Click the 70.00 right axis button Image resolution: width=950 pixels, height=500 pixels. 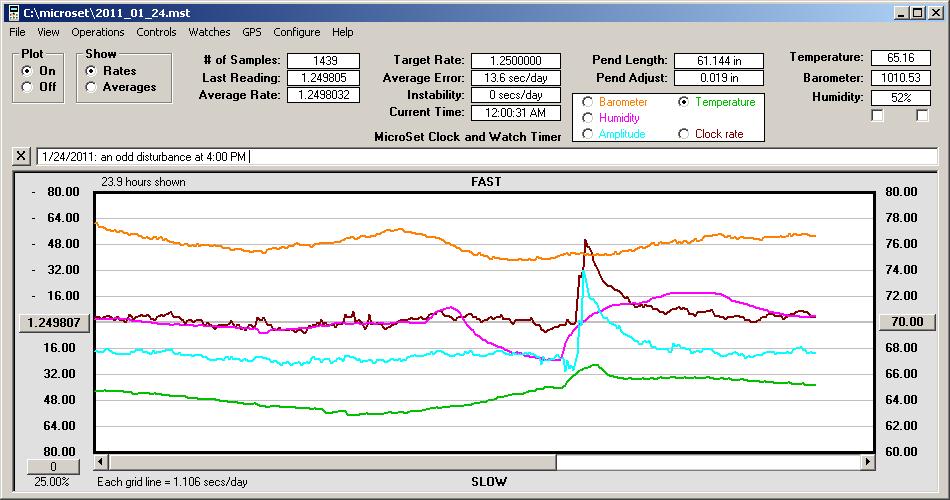tap(907, 322)
